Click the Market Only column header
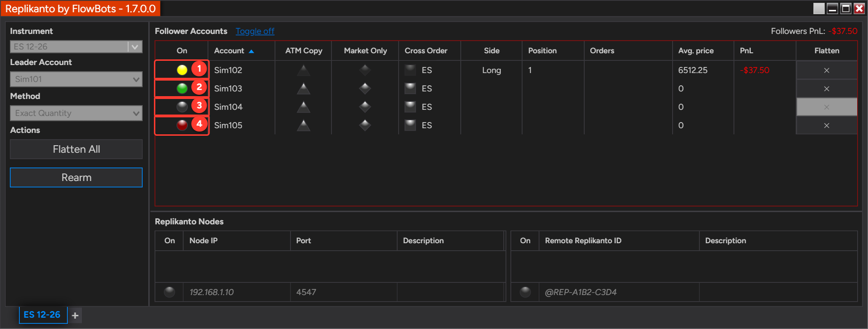Screen dimensions: 868x329 click(365, 50)
